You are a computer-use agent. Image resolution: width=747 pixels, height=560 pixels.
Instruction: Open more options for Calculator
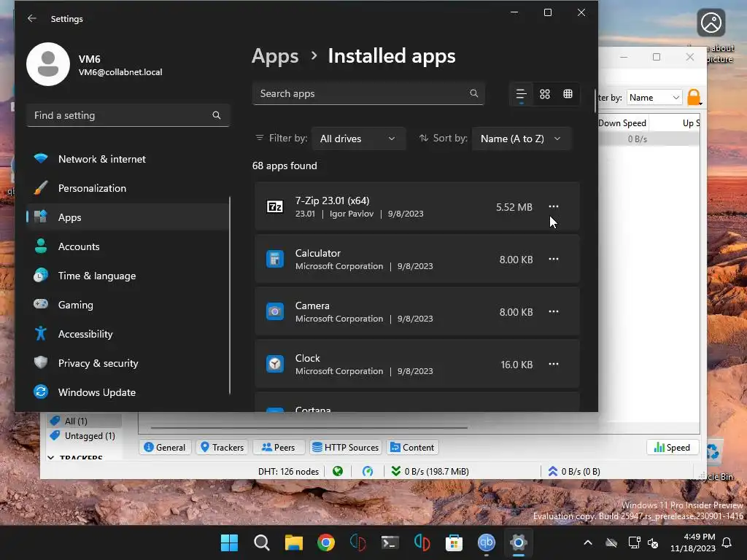coord(553,259)
